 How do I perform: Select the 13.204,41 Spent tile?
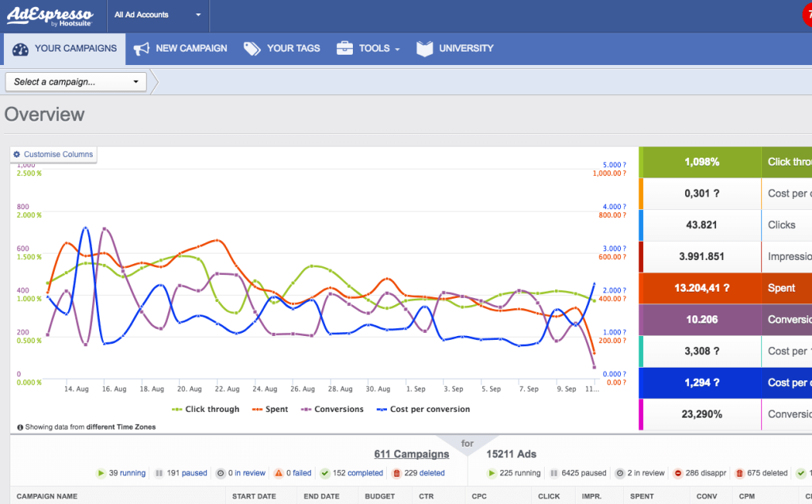[x=726, y=288]
